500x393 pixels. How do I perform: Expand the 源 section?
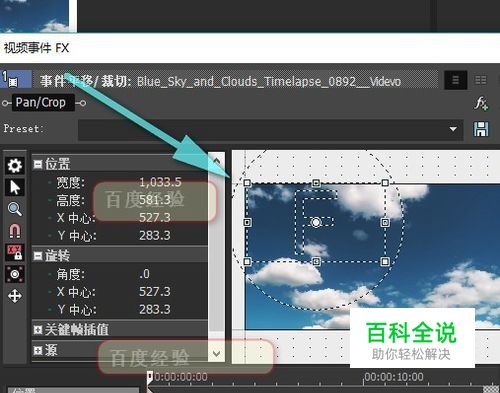[x=38, y=350]
